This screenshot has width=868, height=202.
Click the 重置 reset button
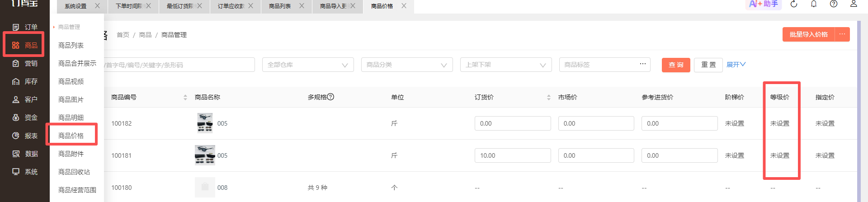pyautogui.click(x=708, y=65)
